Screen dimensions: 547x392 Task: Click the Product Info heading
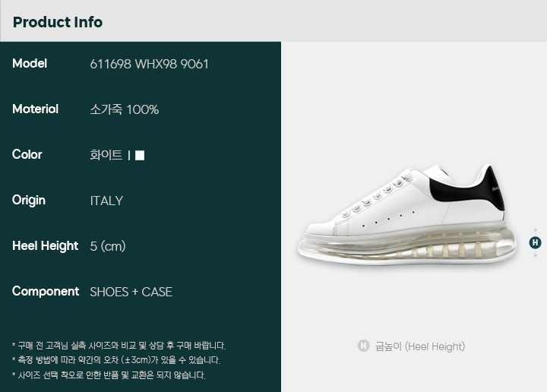(x=58, y=22)
